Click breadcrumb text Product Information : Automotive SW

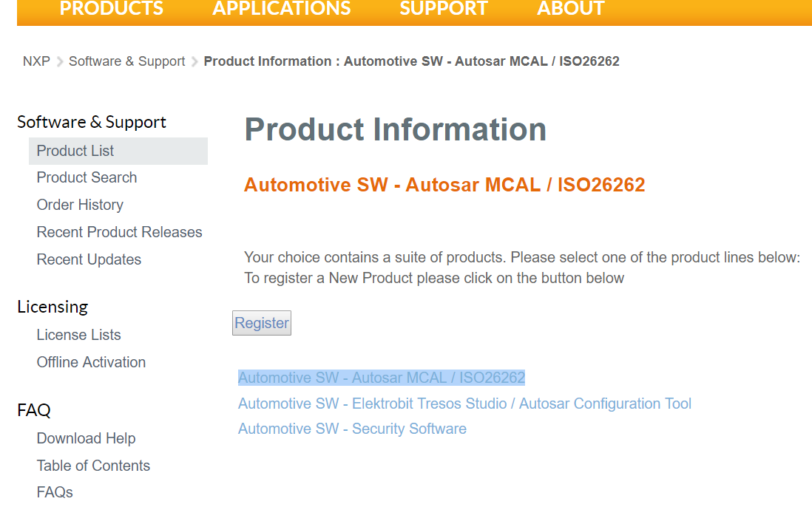(412, 61)
